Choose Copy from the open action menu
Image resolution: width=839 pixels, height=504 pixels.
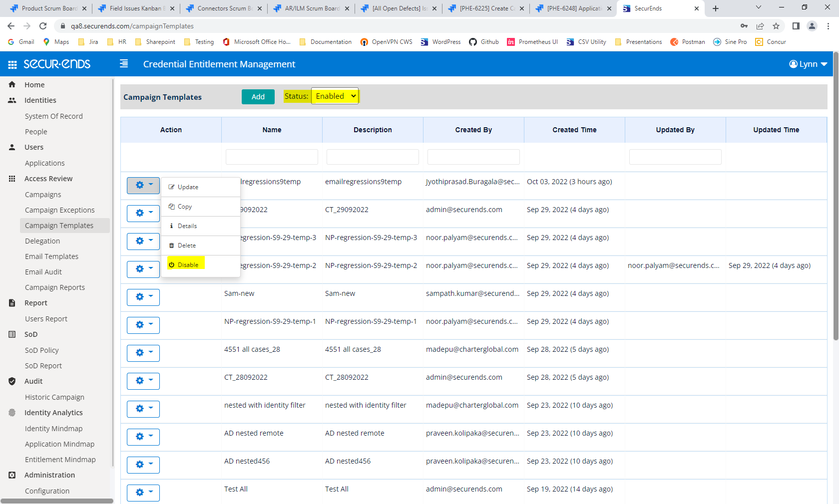click(x=184, y=206)
